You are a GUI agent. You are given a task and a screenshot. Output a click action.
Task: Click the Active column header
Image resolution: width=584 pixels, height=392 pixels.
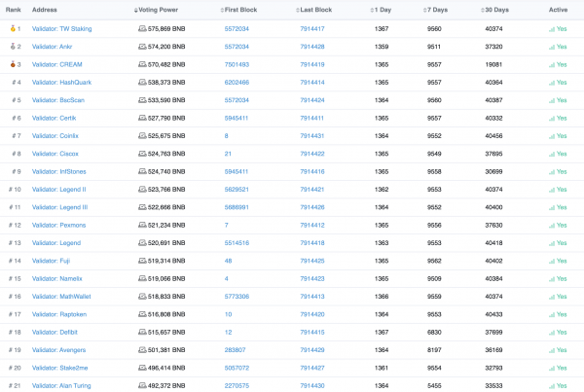point(558,10)
